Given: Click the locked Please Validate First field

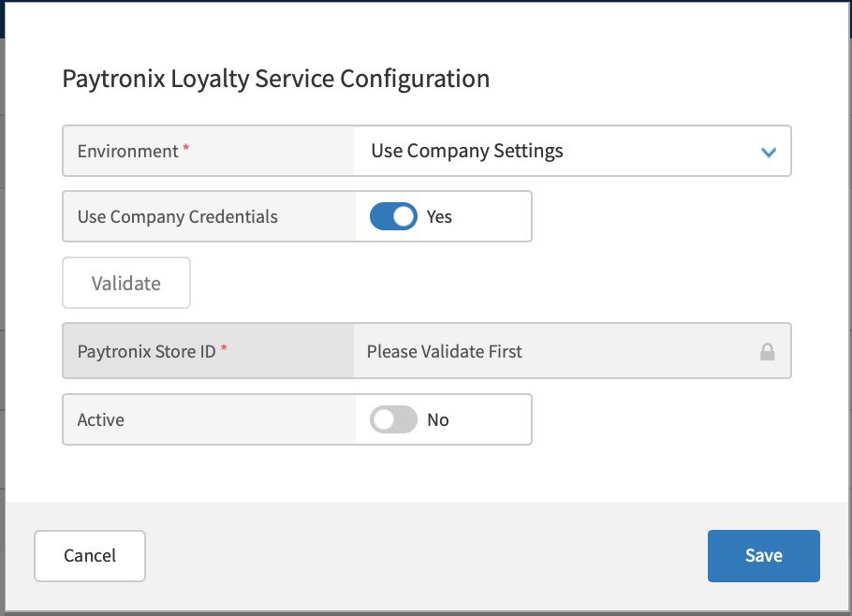Looking at the screenshot, I should coord(524,351).
